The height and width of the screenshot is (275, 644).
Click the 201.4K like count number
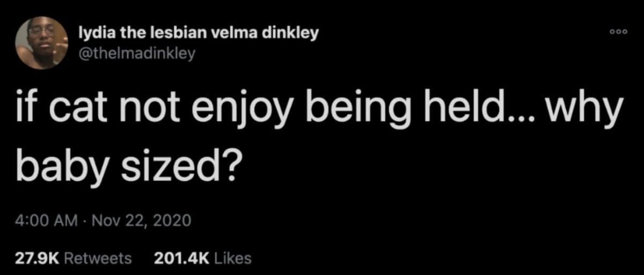[182, 258]
